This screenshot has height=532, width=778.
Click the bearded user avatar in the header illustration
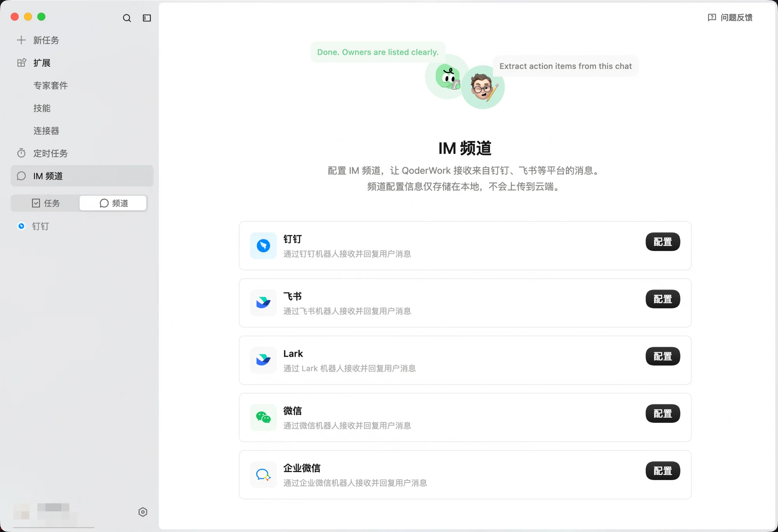483,87
